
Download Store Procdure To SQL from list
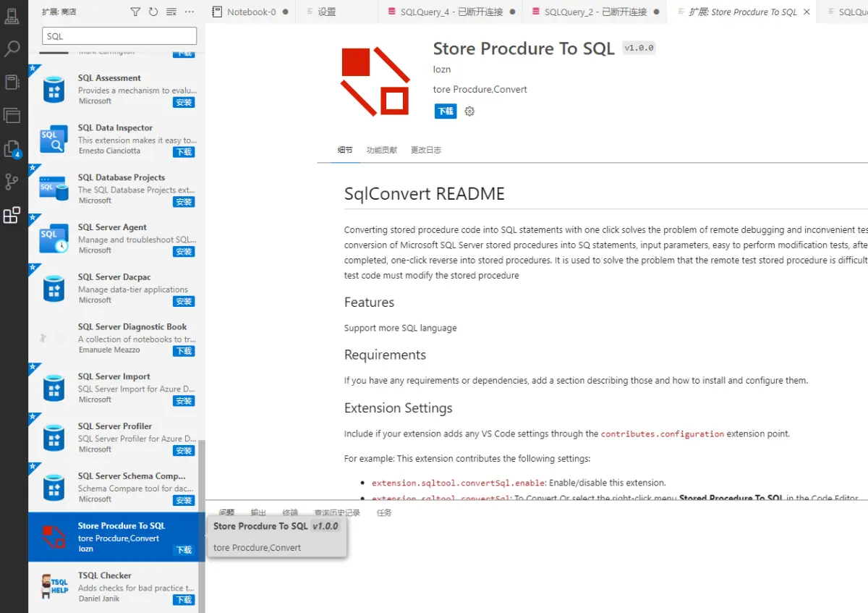(184, 550)
